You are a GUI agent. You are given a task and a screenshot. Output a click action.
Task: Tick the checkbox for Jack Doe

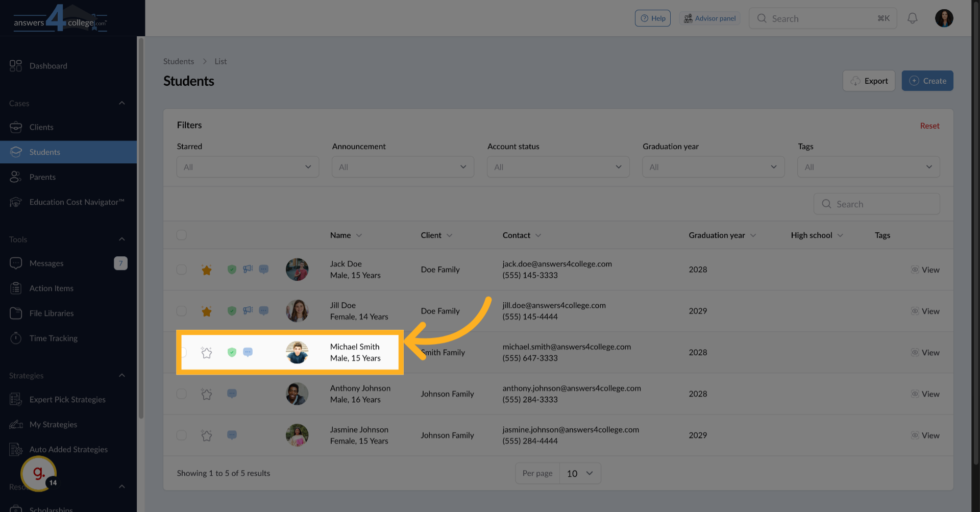click(182, 270)
